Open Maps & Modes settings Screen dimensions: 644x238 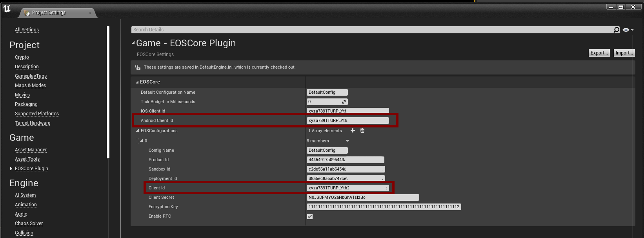(30, 85)
